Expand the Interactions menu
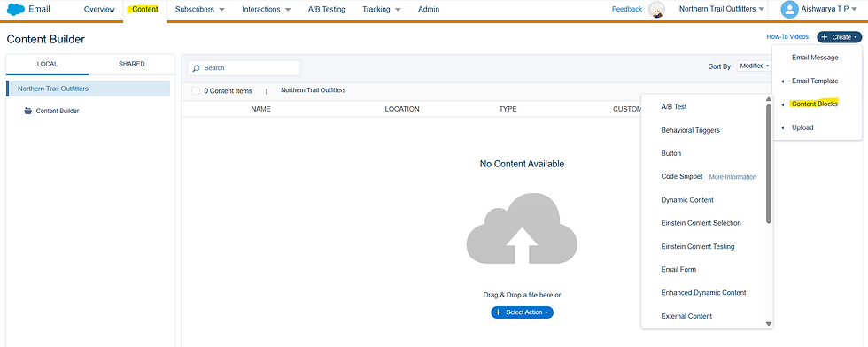 coord(267,10)
